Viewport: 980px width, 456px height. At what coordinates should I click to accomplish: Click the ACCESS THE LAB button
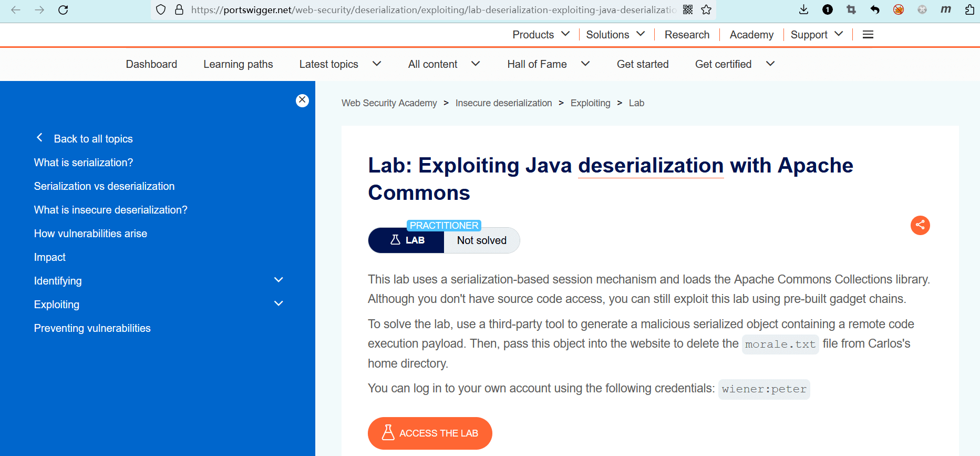click(430, 433)
